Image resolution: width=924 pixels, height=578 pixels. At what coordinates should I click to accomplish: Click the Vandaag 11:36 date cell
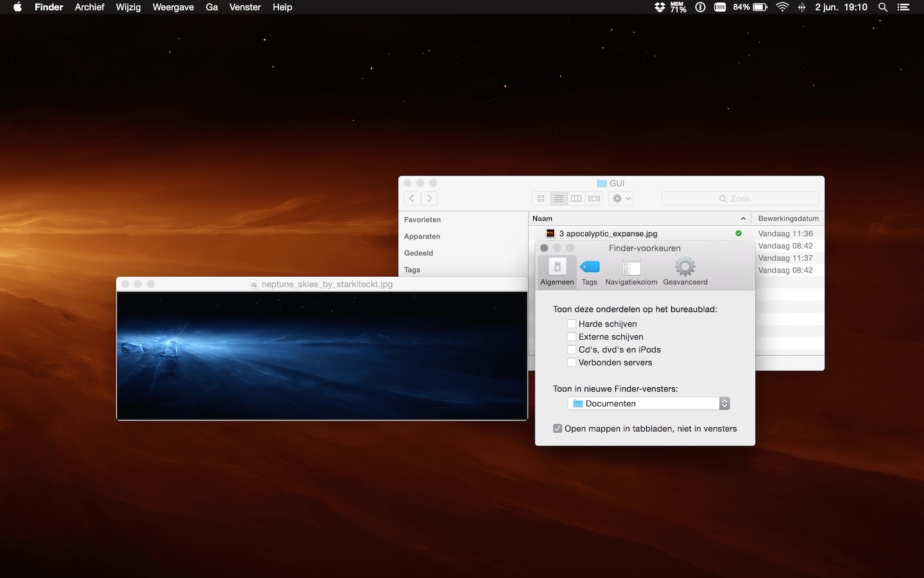(x=785, y=234)
